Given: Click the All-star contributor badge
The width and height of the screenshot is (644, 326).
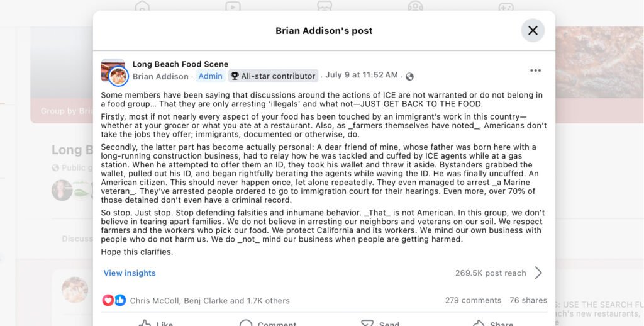Looking at the screenshot, I should point(273,76).
